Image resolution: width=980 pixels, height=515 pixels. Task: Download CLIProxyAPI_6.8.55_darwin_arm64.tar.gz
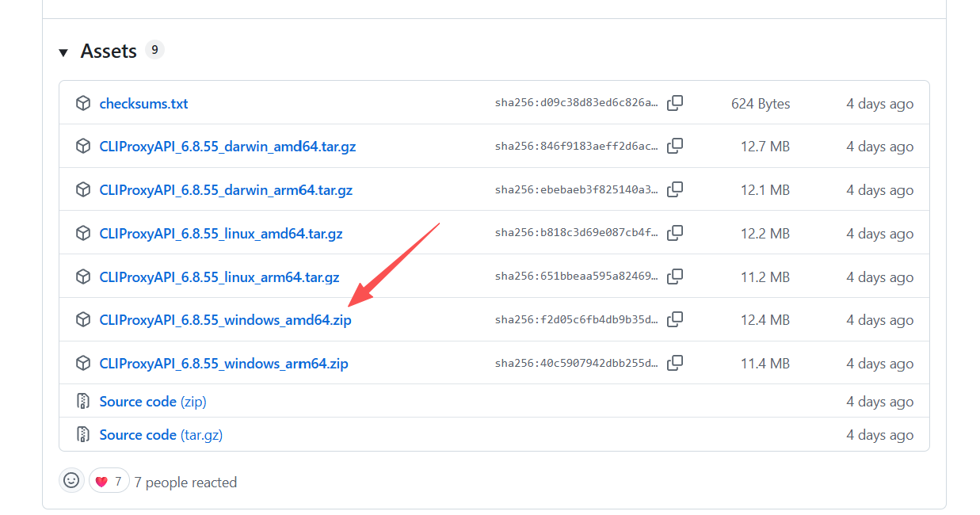226,190
